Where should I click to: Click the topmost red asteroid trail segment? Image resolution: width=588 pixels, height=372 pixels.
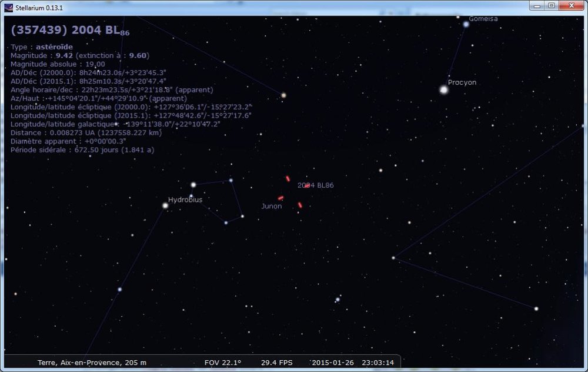click(288, 178)
